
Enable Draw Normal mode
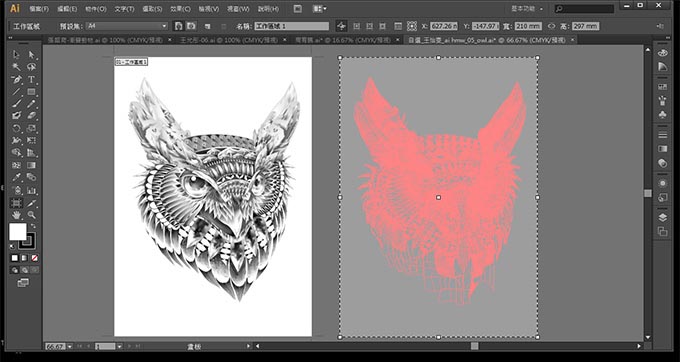(x=15, y=270)
